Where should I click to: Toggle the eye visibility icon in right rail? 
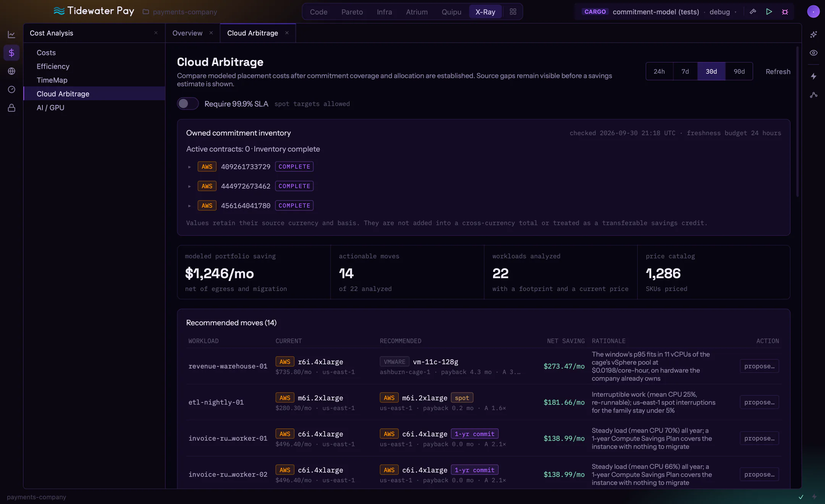[x=814, y=53]
